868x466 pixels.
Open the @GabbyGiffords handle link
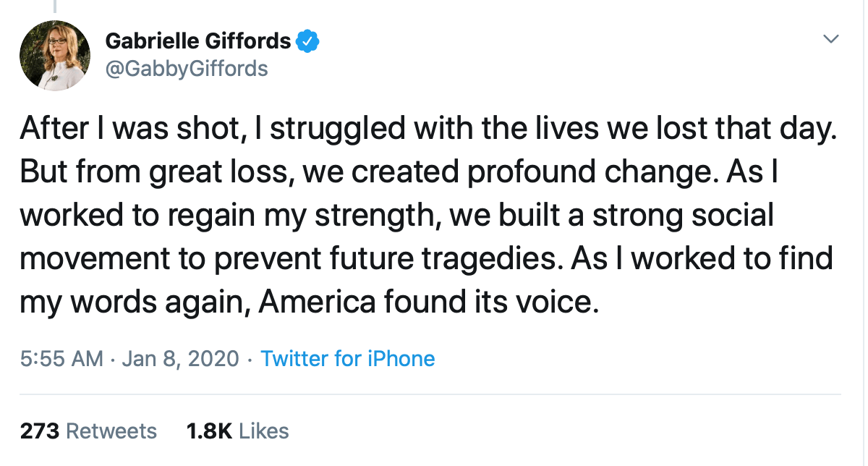point(187,69)
